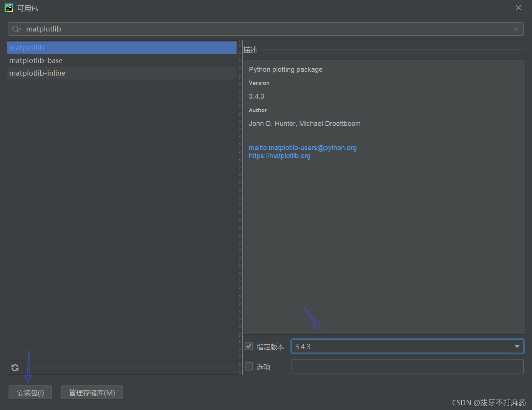This screenshot has height=410, width=532.
Task: Toggle the specify version checkbox off
Action: pos(249,346)
